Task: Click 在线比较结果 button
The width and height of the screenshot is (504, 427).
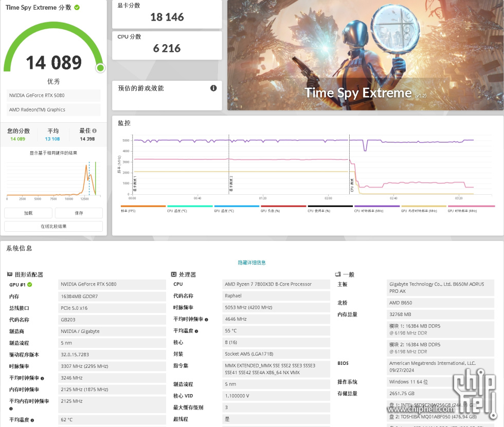Action: click(x=53, y=226)
